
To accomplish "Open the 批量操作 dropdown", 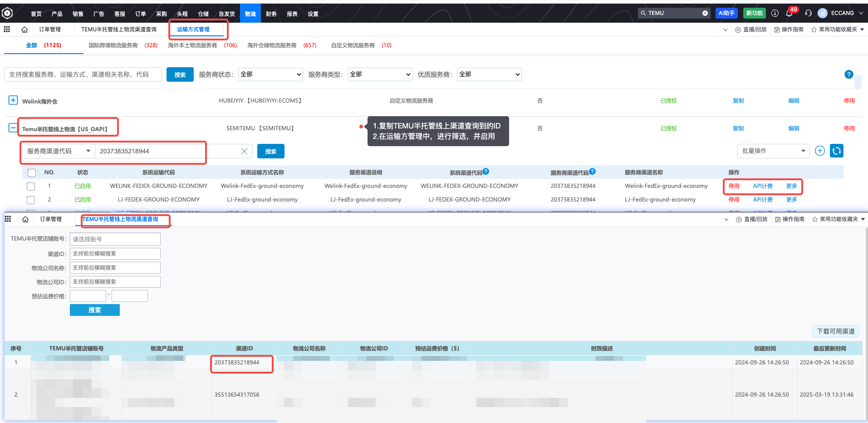I will tap(773, 151).
